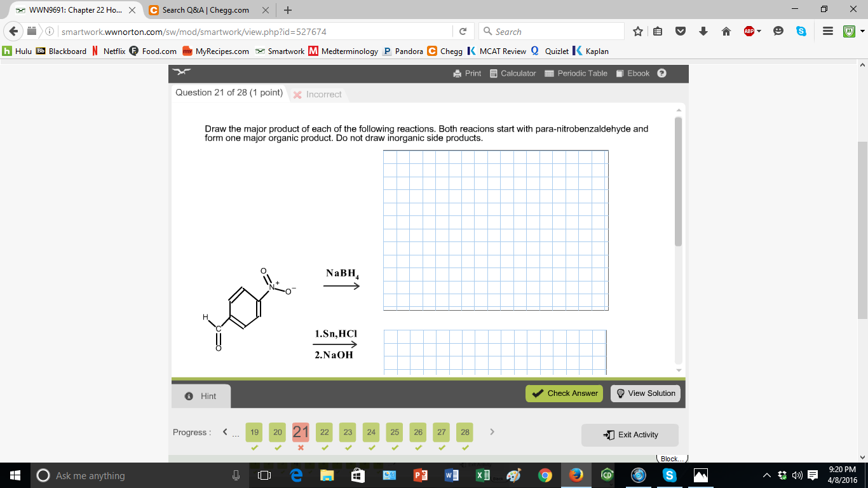
Task: Click Exit Activity button
Action: coord(630,435)
